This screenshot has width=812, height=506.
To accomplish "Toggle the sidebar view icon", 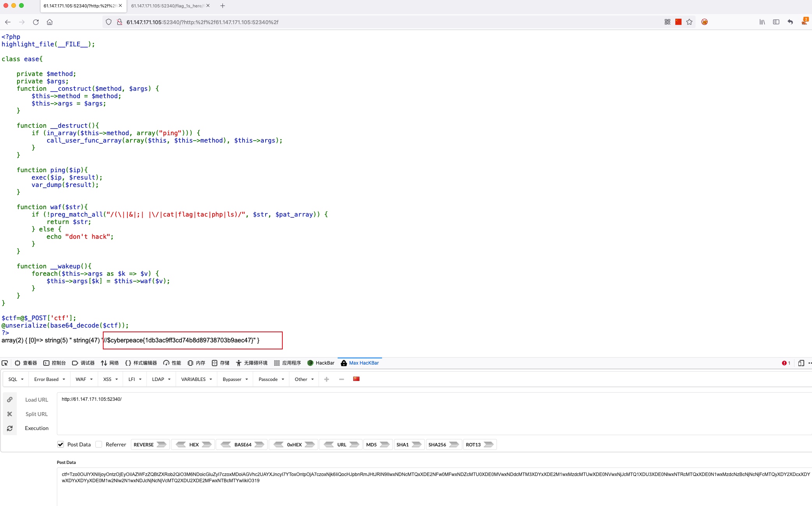I will (776, 22).
